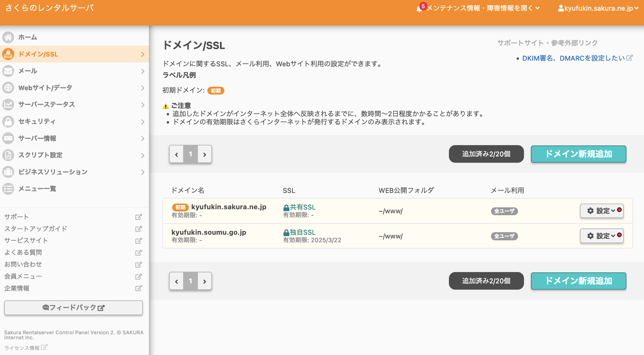Open DKIM署名、DMARCを設定したい link
The width and height of the screenshot is (644, 355).
[x=573, y=58]
